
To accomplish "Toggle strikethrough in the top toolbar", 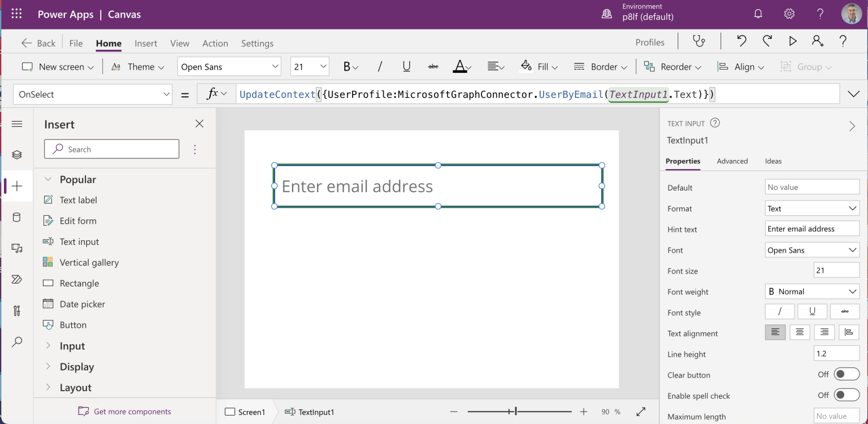I will (x=433, y=67).
